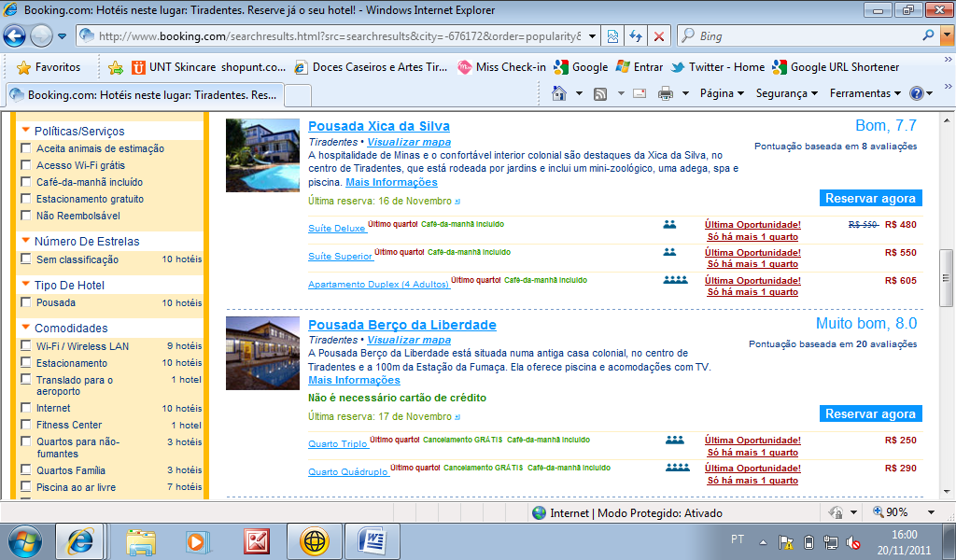Check the Acesso Wi-Fi grátis filter
The image size is (956, 560).
[26, 165]
